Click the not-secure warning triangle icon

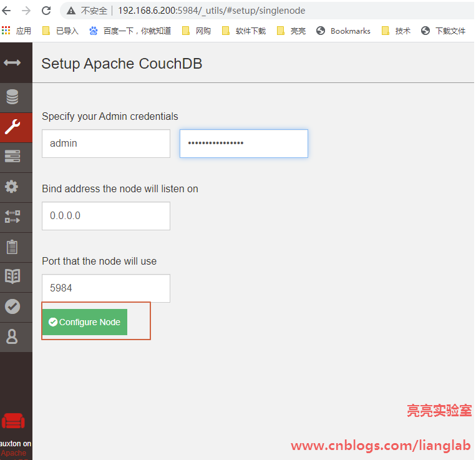pyautogui.click(x=71, y=11)
